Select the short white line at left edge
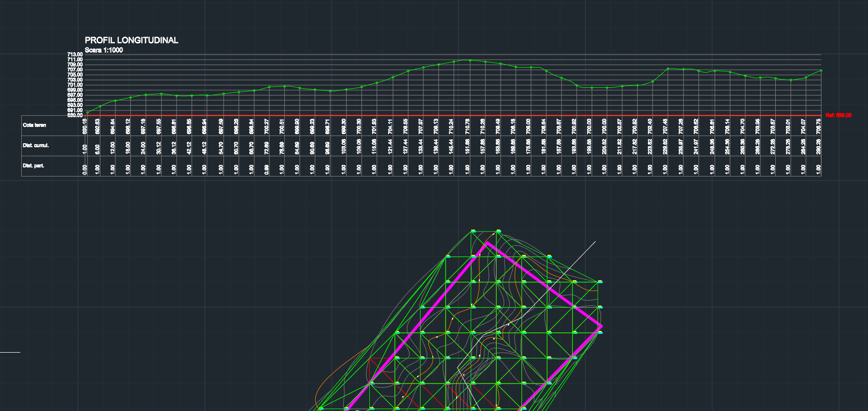The image size is (868, 411). coord(10,353)
